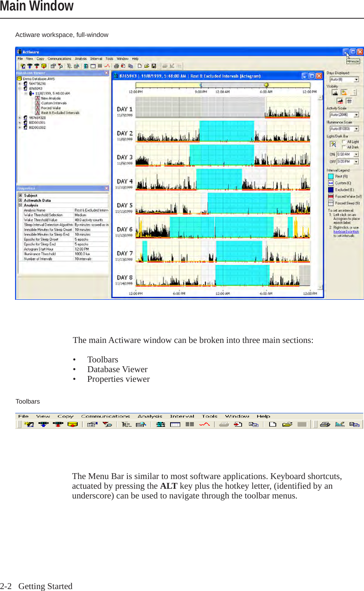Toggle the epoch gridlines visibility icon
Screen dimensions: 364x591
349,101
